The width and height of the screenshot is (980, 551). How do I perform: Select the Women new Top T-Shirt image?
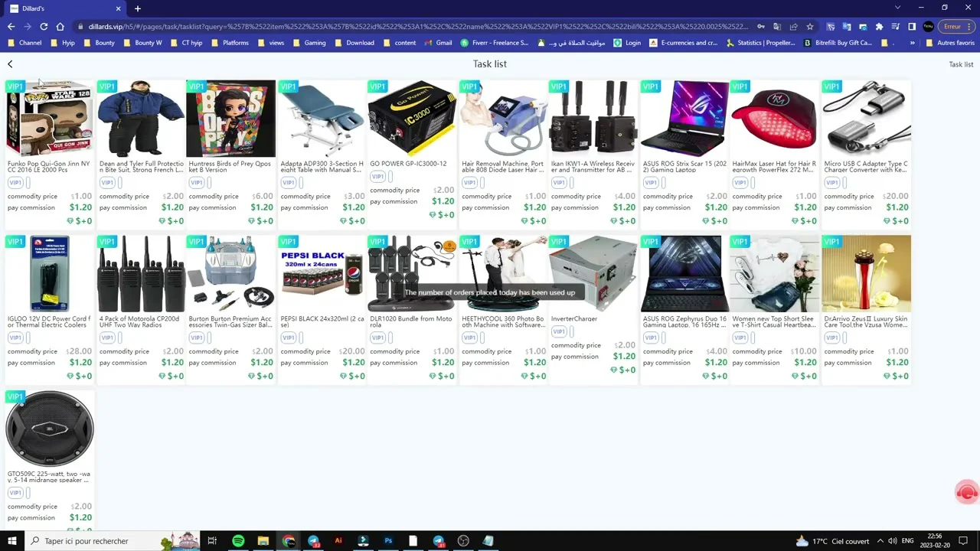[x=774, y=274]
